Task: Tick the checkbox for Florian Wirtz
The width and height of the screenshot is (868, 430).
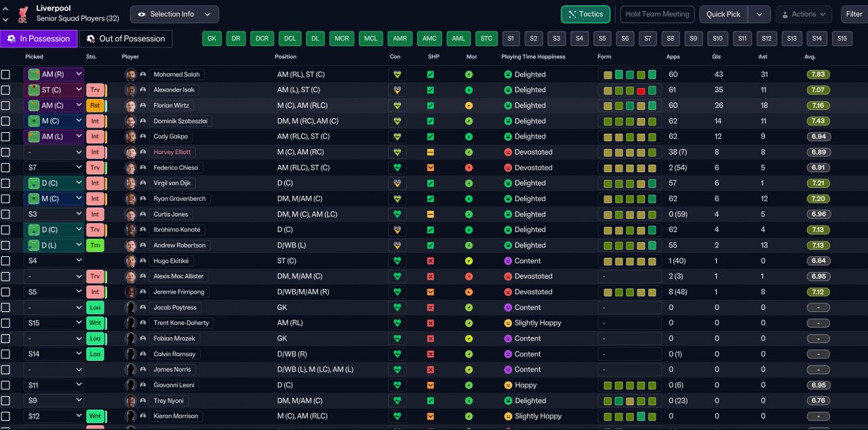Action: 5,106
